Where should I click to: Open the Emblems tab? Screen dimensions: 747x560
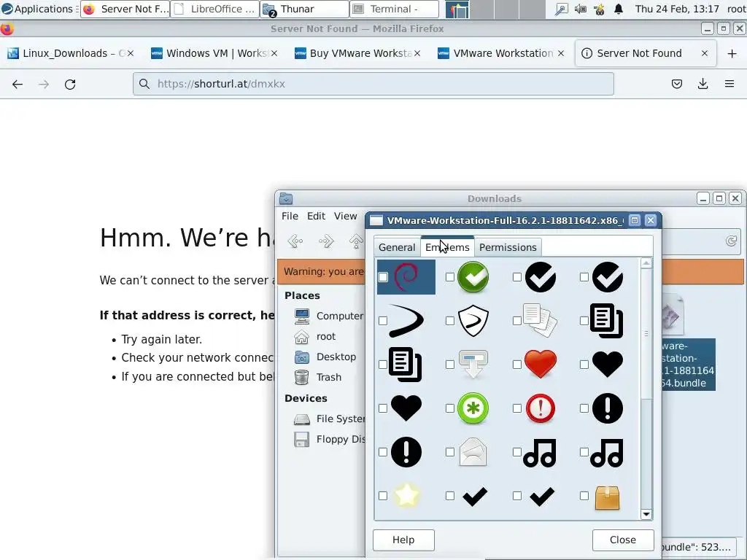(447, 247)
